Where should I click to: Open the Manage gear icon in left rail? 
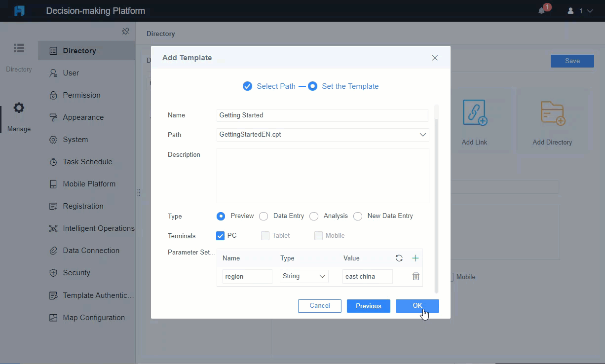pyautogui.click(x=19, y=108)
